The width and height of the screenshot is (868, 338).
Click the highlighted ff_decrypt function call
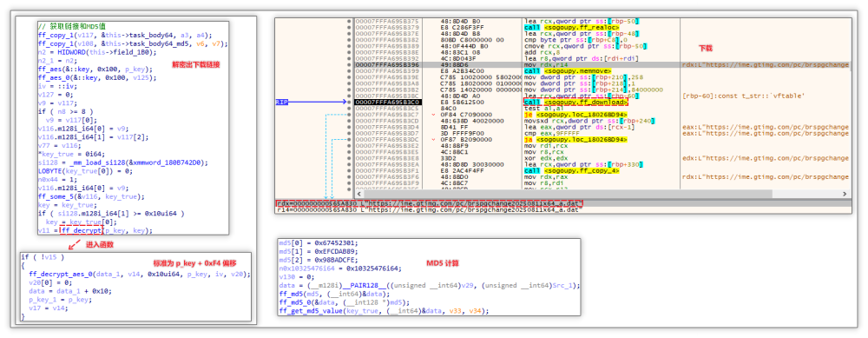(x=81, y=230)
